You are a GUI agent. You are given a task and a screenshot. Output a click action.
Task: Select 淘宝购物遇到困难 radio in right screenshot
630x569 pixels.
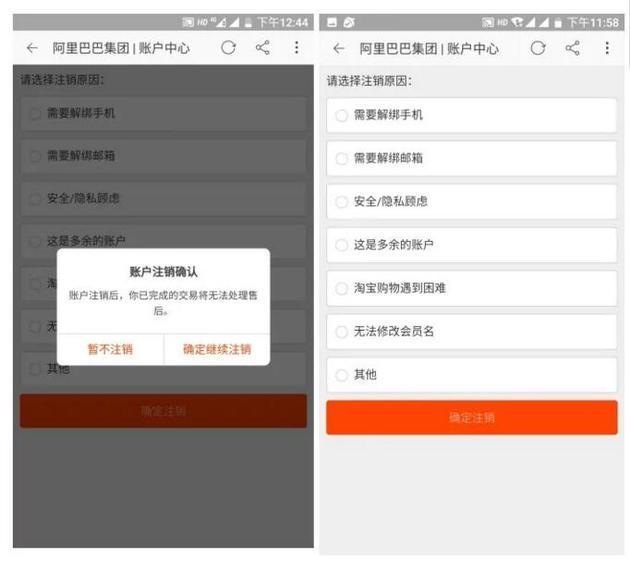[x=342, y=289]
